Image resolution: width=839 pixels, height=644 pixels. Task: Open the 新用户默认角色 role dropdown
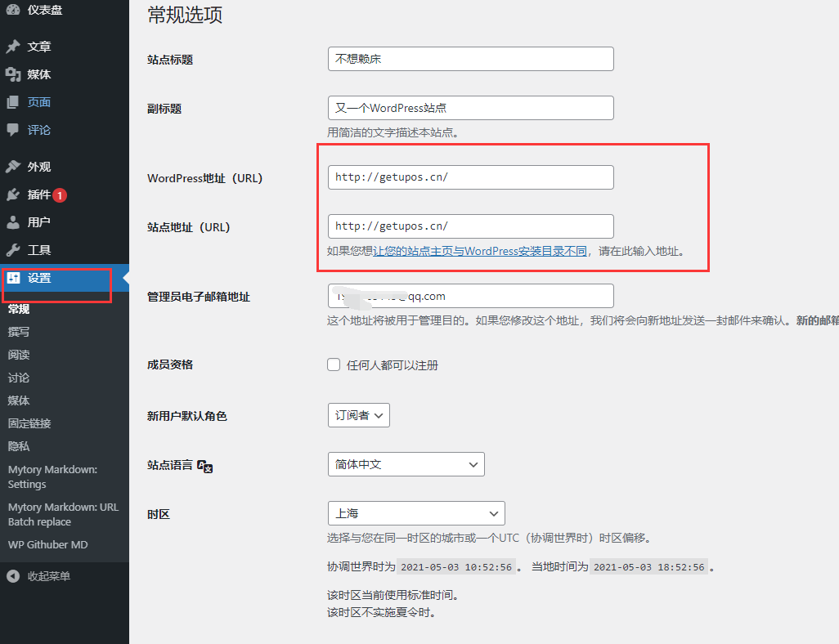coord(358,415)
